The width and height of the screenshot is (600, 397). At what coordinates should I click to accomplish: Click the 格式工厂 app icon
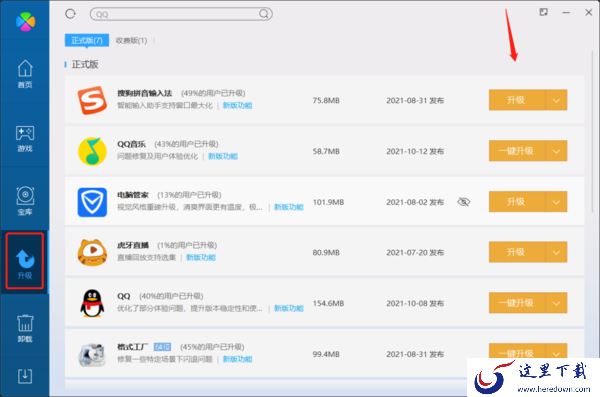92,354
